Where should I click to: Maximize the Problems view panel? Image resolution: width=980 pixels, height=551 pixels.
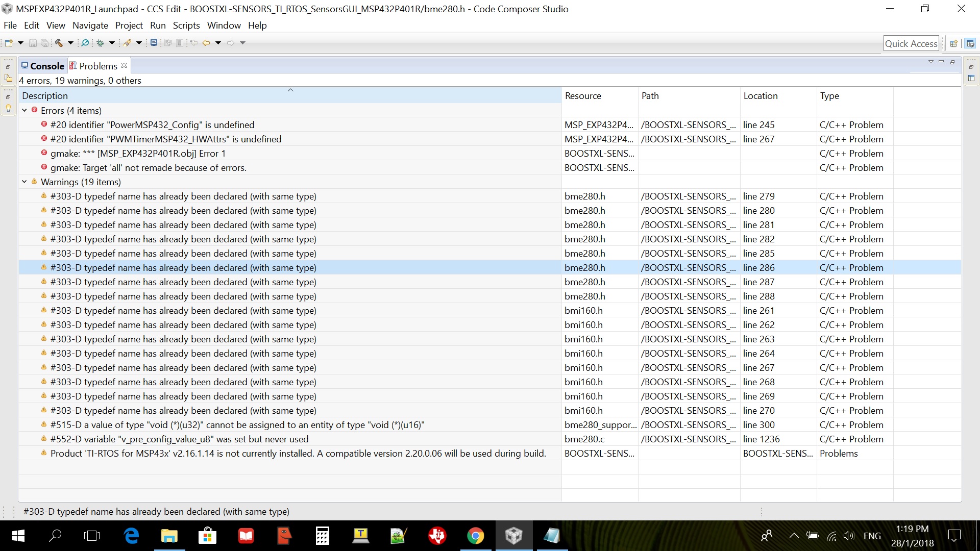click(x=952, y=62)
